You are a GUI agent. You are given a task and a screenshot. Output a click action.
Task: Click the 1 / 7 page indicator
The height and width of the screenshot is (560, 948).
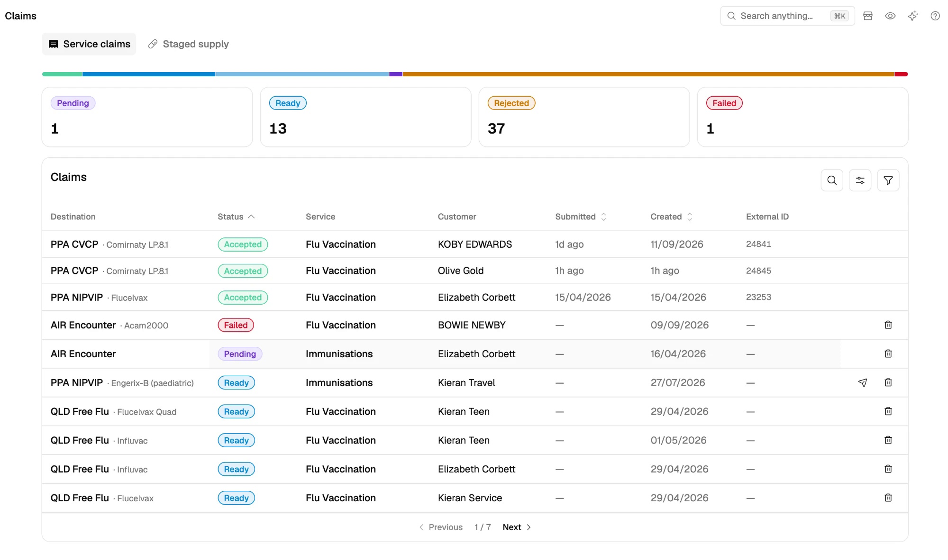pyautogui.click(x=483, y=527)
